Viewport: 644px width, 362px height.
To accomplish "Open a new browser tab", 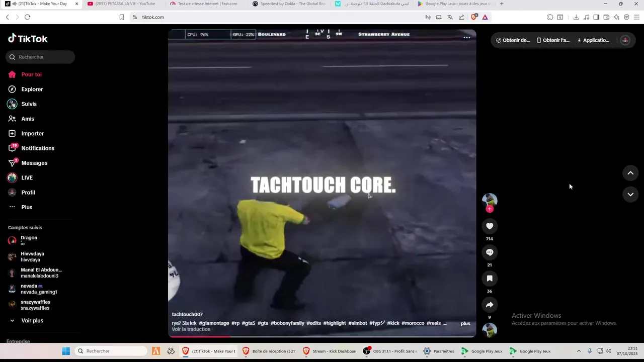I will (x=502, y=4).
